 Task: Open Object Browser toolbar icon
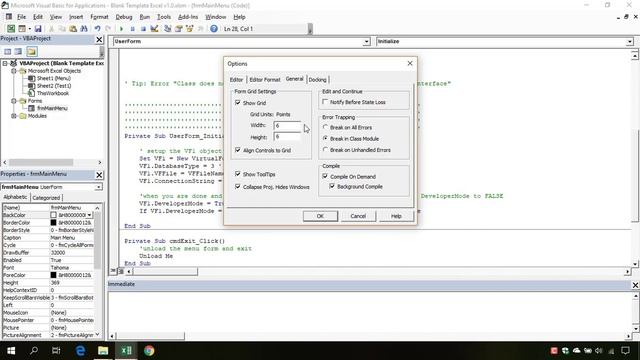[189, 29]
